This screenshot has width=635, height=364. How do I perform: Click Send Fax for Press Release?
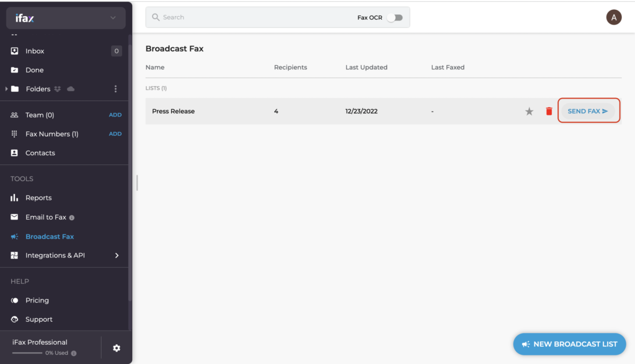588,111
